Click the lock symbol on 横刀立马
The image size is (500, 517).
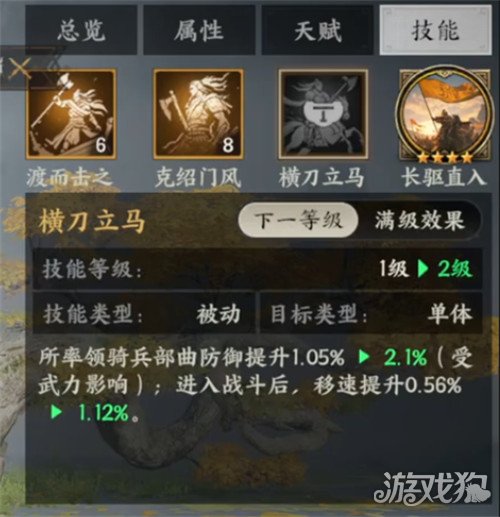pyautogui.click(x=323, y=113)
